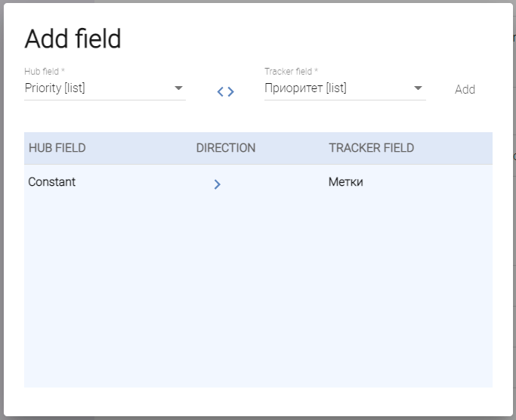The height and width of the screenshot is (420, 516).
Task: Click the 'Add field' dialog title
Action: click(73, 39)
